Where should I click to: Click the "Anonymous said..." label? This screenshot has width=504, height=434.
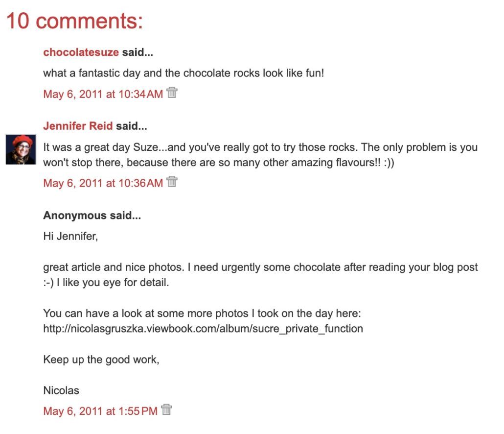coord(92,216)
